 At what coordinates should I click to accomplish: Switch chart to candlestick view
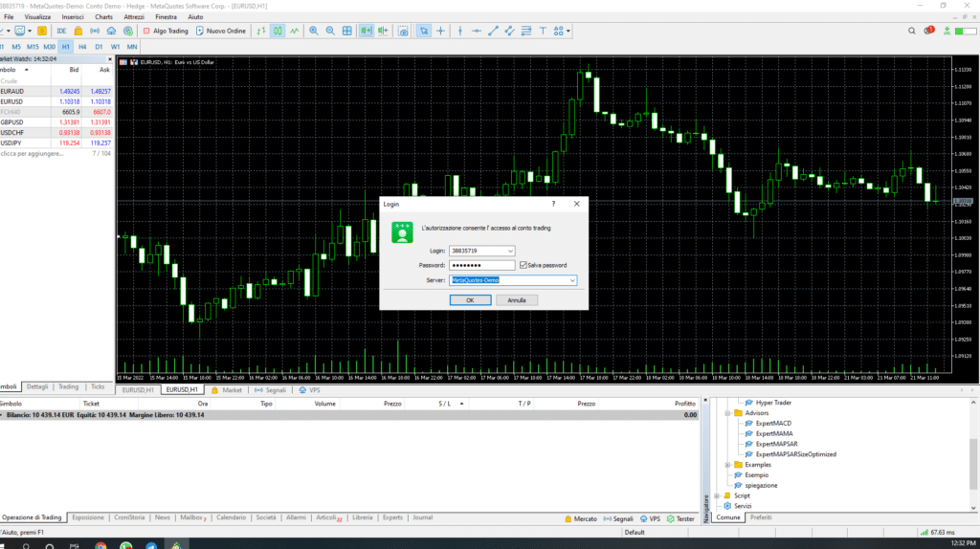(278, 31)
